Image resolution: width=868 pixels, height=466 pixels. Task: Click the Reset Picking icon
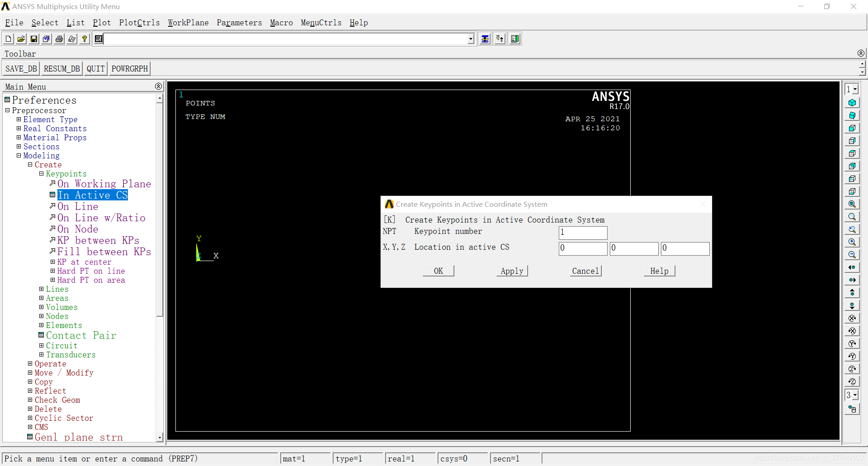coord(500,39)
